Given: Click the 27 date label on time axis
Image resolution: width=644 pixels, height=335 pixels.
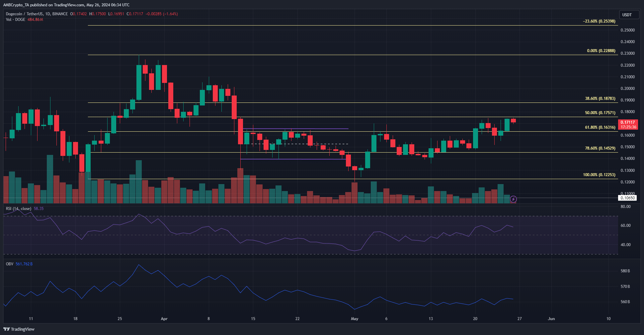Looking at the screenshot, I should [520, 319].
